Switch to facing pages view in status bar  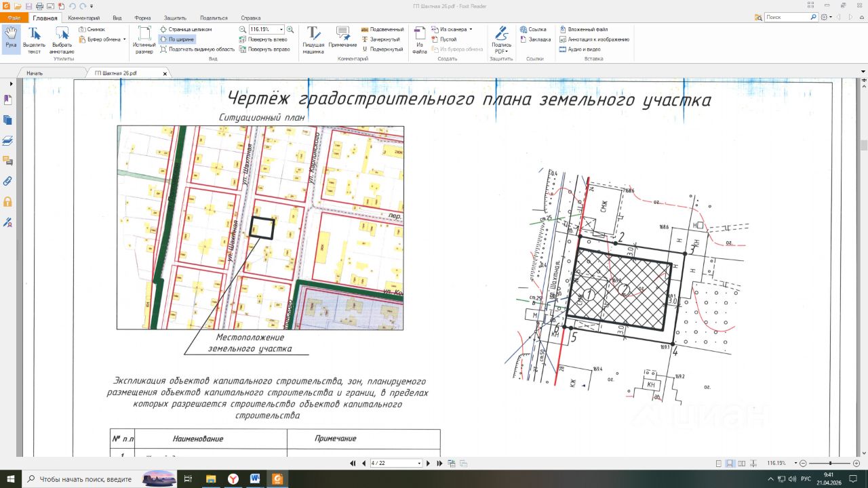[x=741, y=464]
